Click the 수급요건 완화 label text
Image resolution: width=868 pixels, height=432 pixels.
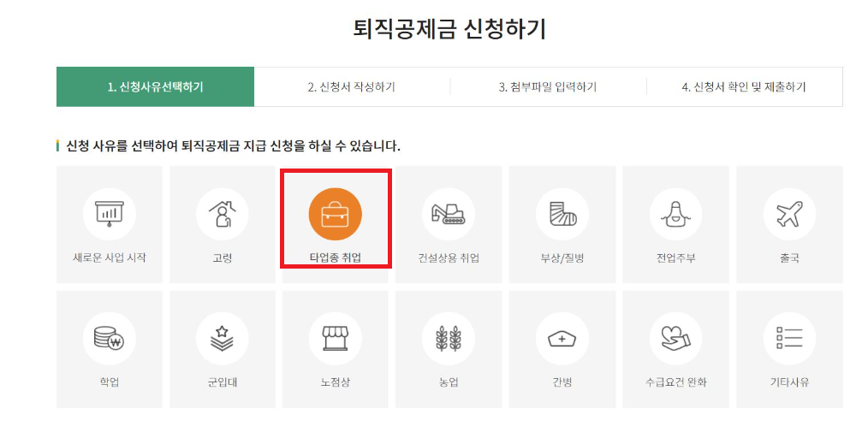[x=675, y=382]
